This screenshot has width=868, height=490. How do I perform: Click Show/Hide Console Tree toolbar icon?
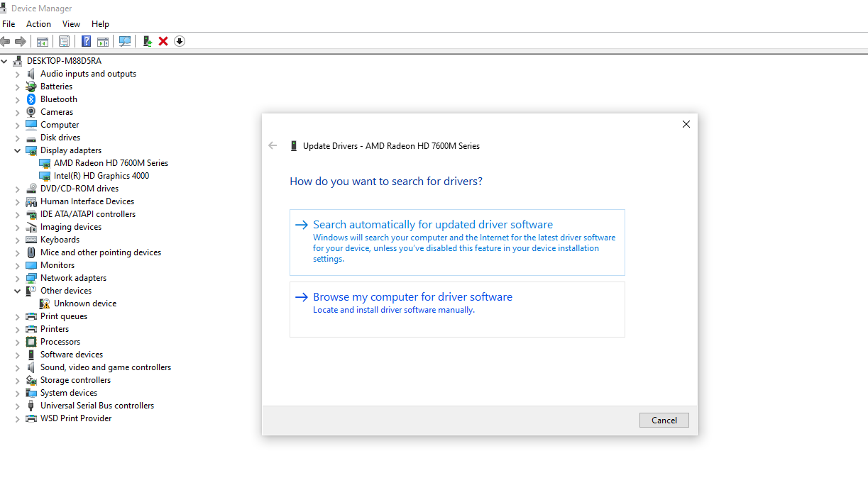pyautogui.click(x=43, y=41)
